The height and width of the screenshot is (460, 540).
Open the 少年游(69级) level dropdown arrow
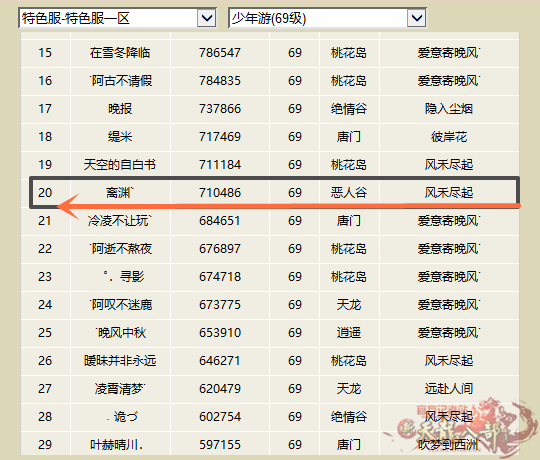417,18
